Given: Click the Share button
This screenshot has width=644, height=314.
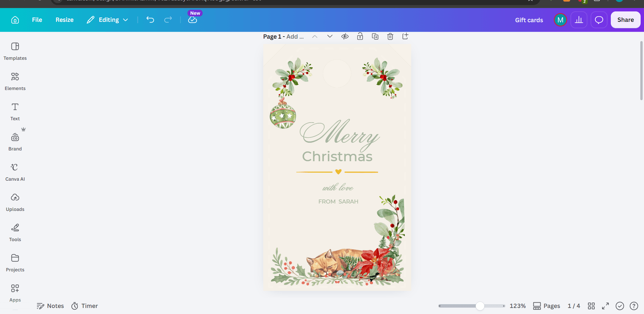Looking at the screenshot, I should pos(626,20).
